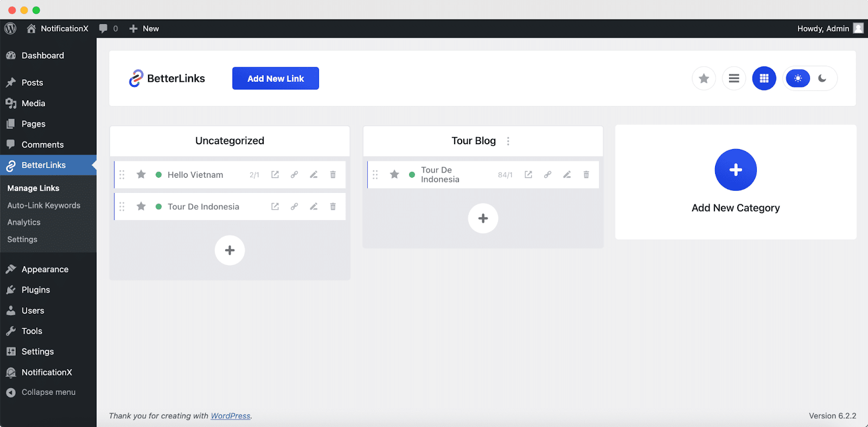
Task: Open the WordPress footer link
Action: 231,416
